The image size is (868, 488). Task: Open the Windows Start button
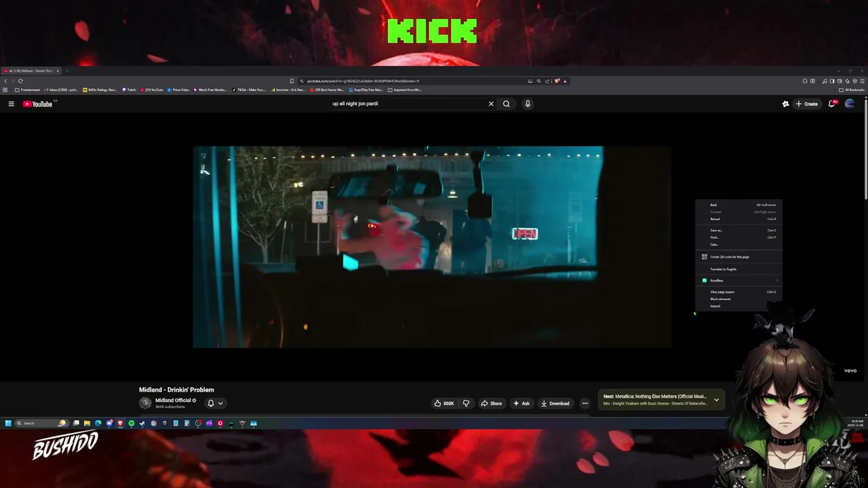8,423
